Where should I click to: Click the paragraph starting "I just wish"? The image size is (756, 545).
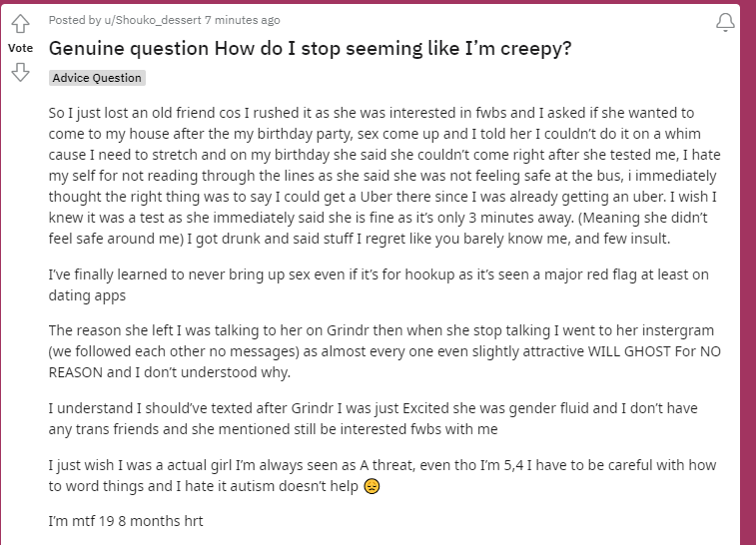[x=382, y=475]
